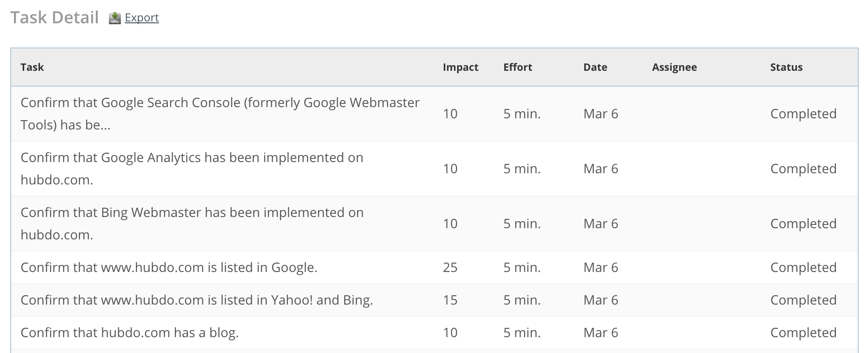
Task: Click Completed status for Google Analytics task
Action: pos(803,169)
